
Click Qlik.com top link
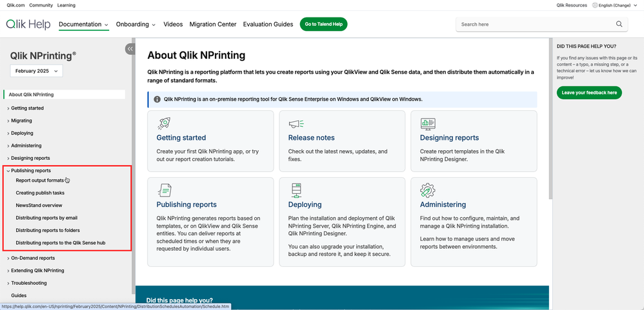(x=15, y=5)
